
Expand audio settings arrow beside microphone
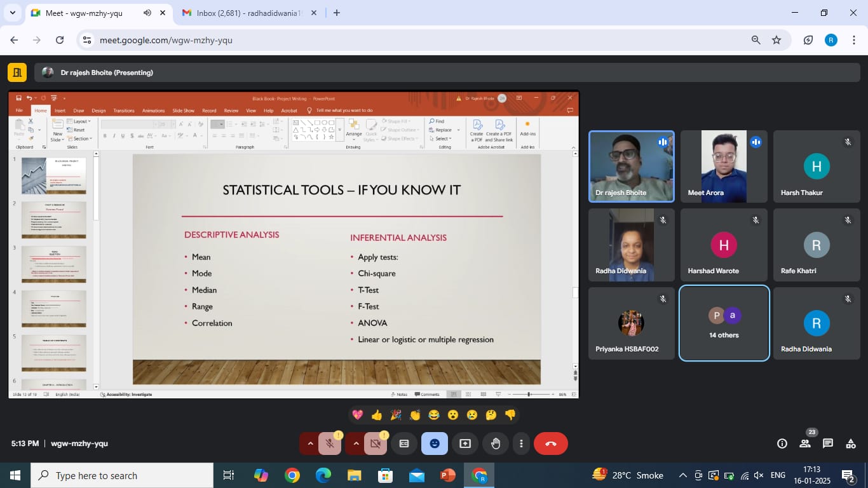(x=310, y=444)
